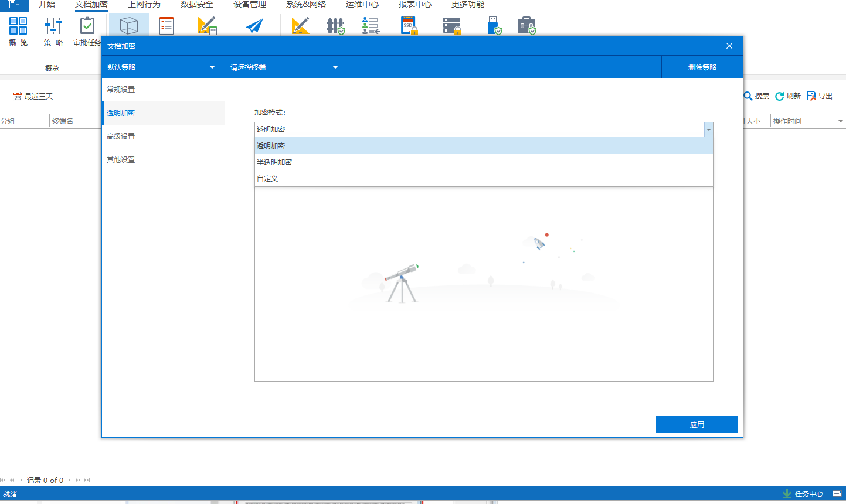The image size is (846, 504).
Task: Switch to the 设备管理 ribbon tab
Action: tap(250, 5)
